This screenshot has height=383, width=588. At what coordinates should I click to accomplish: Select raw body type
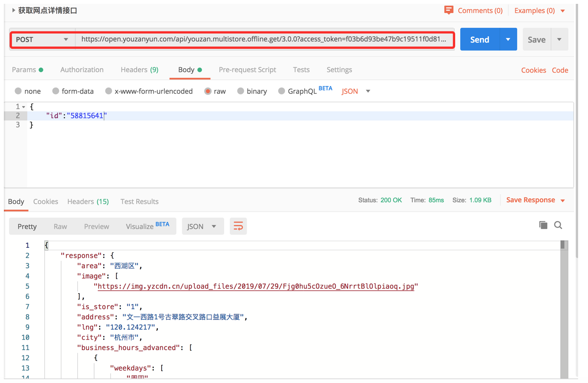(x=208, y=91)
